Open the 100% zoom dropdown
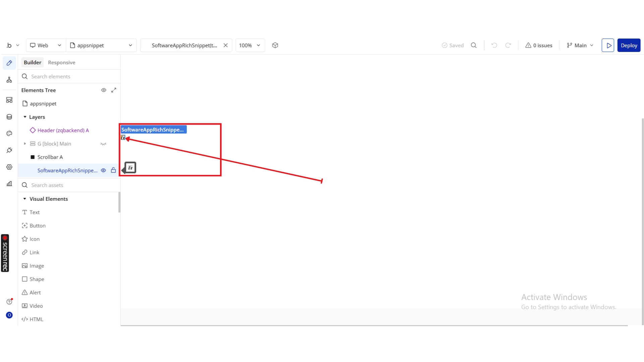The image size is (644, 362). 250,45
